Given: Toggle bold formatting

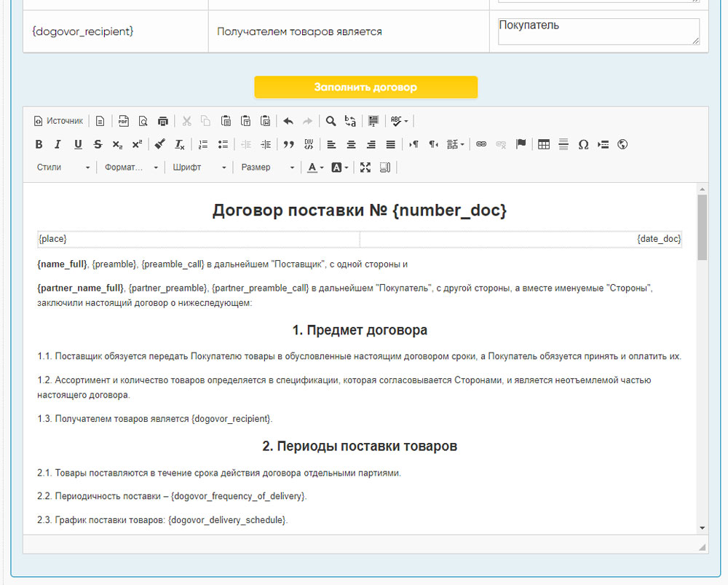Looking at the screenshot, I should point(39,144).
